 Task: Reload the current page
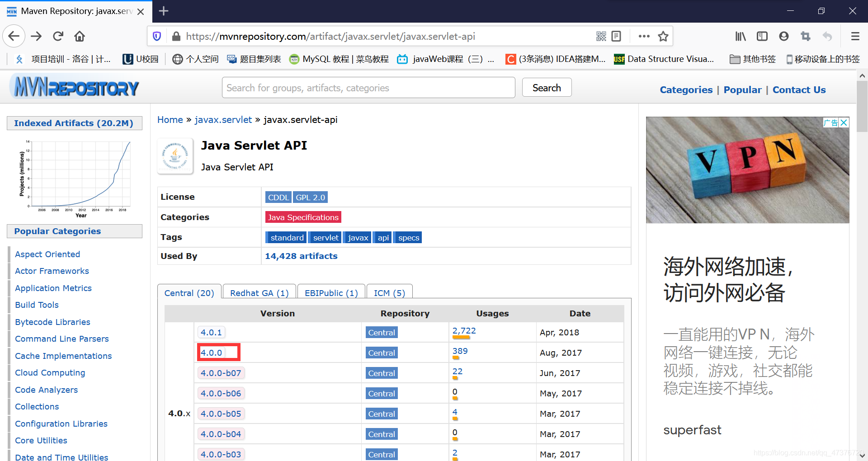58,36
